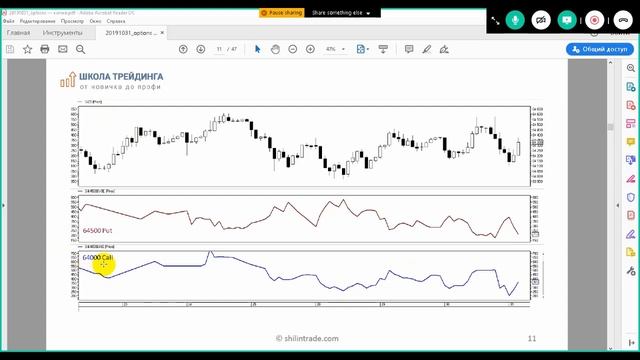Toggle screen sharing in the meeting bar
This screenshot has height=360, width=640.
pos(567,20)
